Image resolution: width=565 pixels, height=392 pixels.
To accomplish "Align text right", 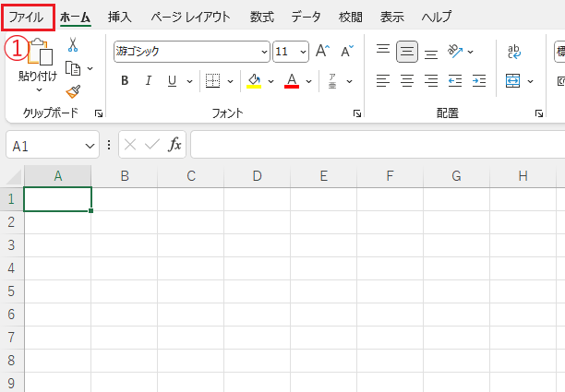I will pyautogui.click(x=431, y=80).
